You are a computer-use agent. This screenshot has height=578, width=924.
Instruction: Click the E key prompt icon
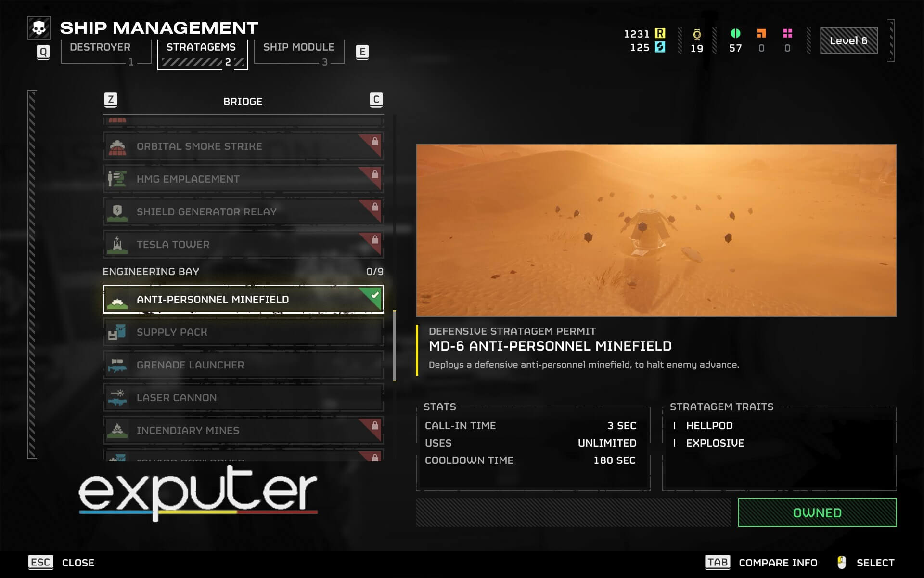click(x=362, y=52)
